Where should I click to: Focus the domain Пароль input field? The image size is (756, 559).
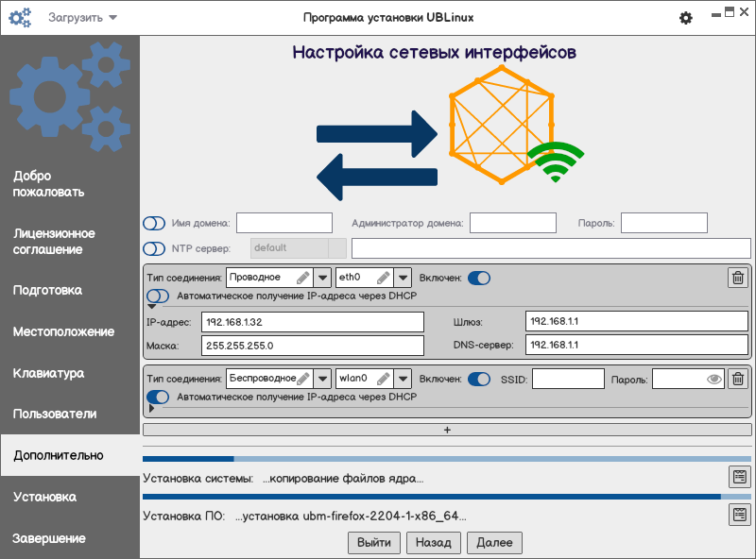click(x=664, y=223)
